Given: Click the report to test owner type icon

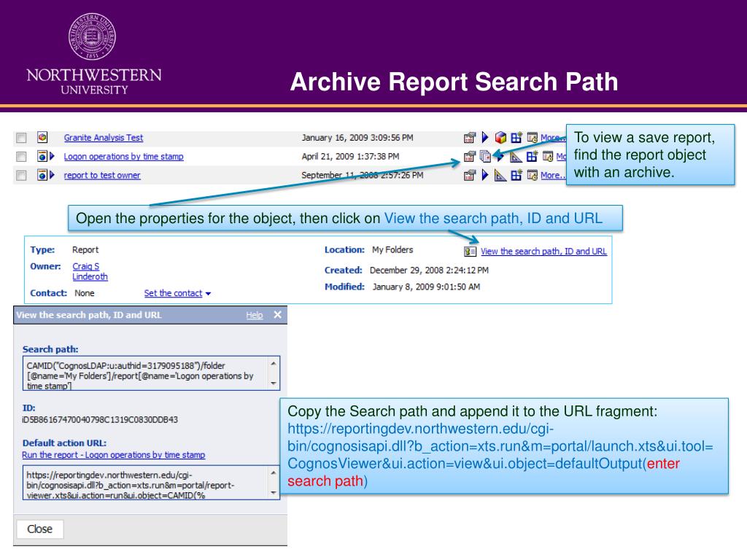Looking at the screenshot, I should (42, 175).
